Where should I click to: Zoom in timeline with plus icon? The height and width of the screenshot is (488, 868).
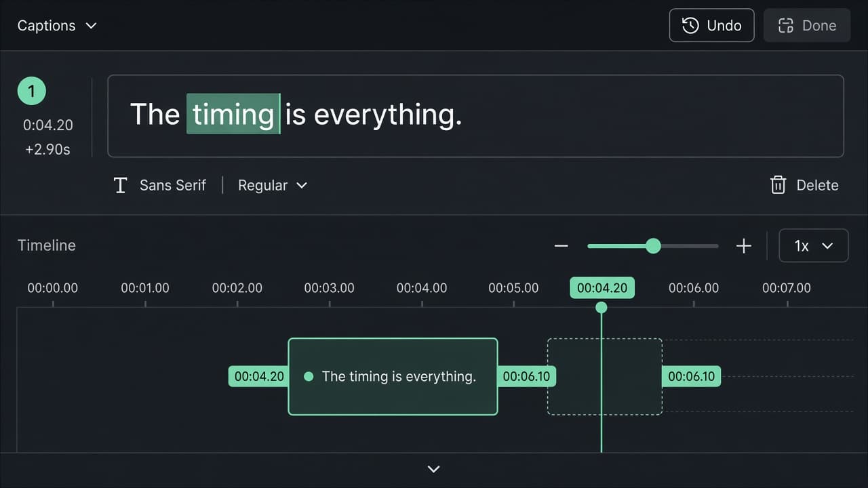[x=744, y=245]
